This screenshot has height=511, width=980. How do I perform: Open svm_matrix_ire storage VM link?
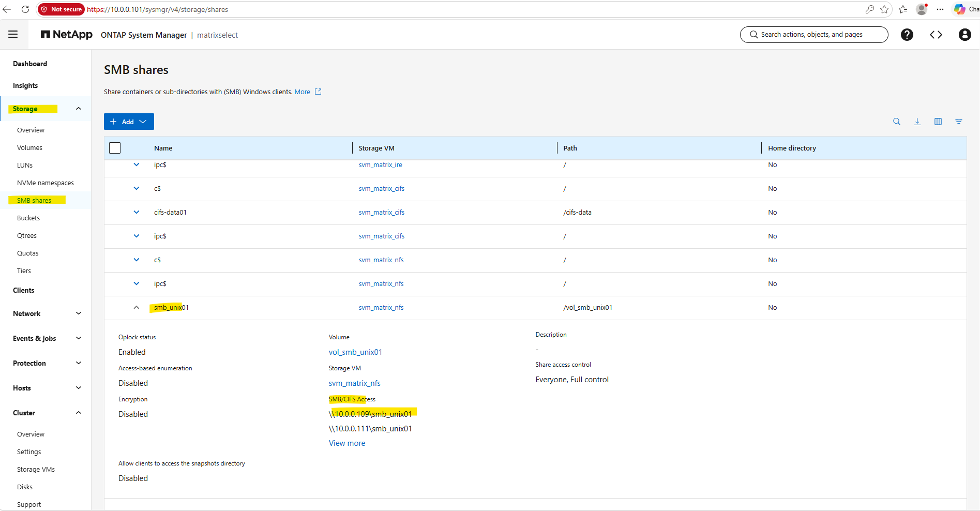click(381, 164)
